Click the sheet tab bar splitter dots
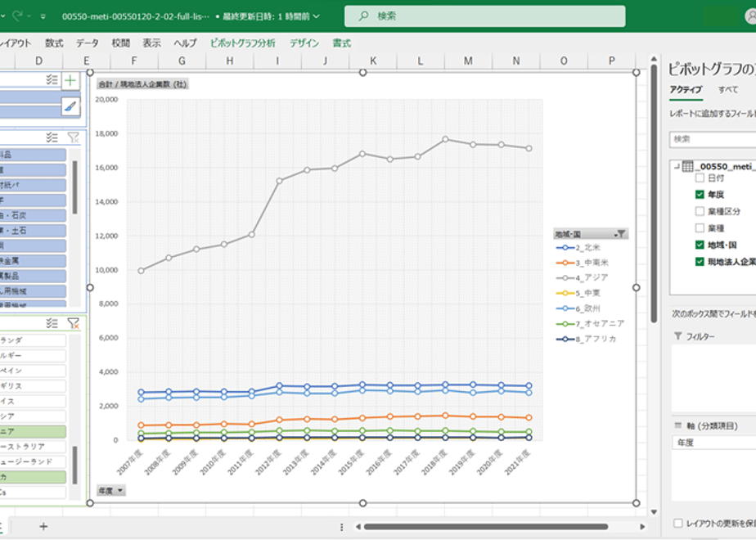This screenshot has height=540, width=756. pos(342,527)
